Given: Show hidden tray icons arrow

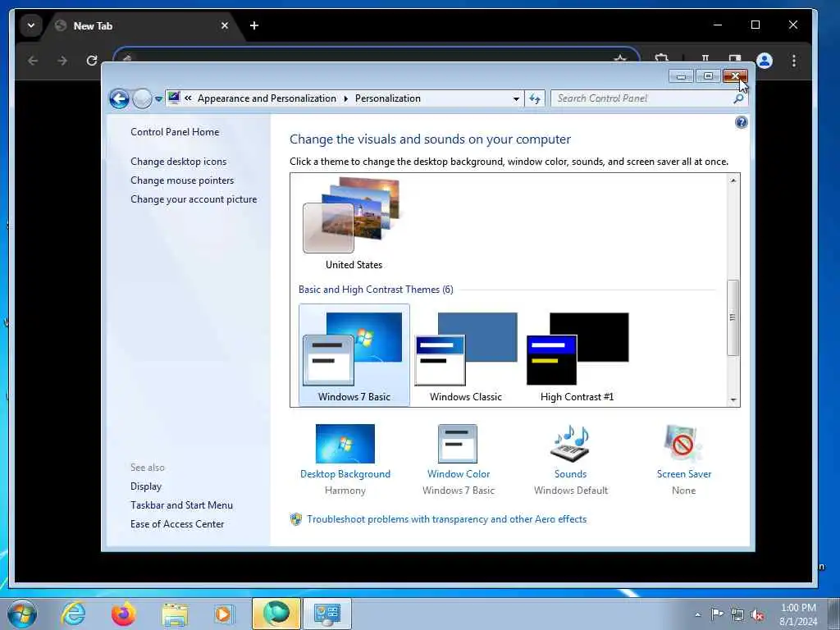Looking at the screenshot, I should coord(697,614).
